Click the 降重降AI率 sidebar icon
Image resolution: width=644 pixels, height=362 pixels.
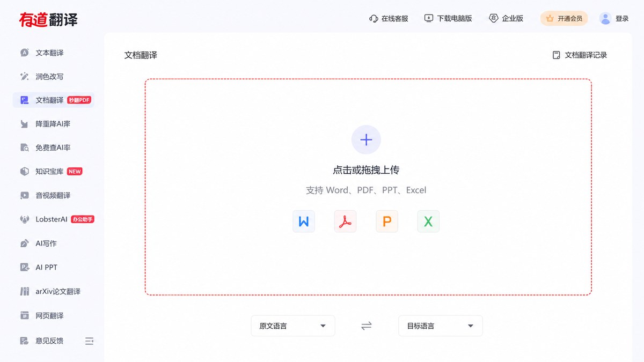[x=25, y=124]
